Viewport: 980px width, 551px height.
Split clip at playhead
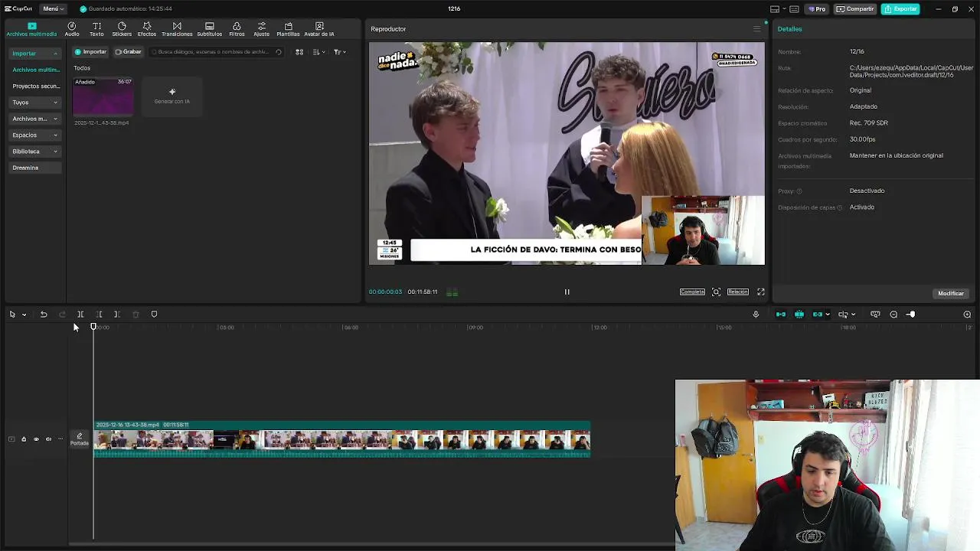80,315
